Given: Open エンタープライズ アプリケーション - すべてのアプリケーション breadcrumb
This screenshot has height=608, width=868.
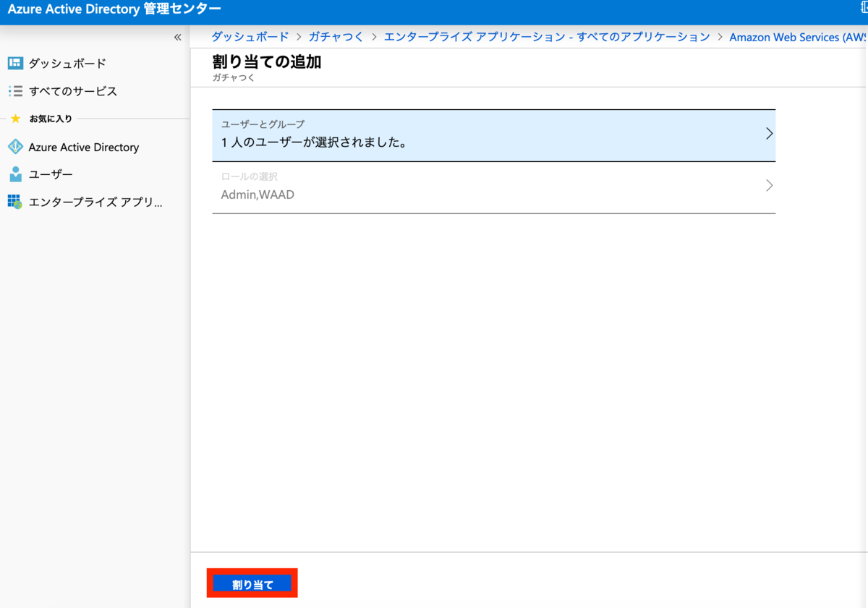Looking at the screenshot, I should coord(547,37).
